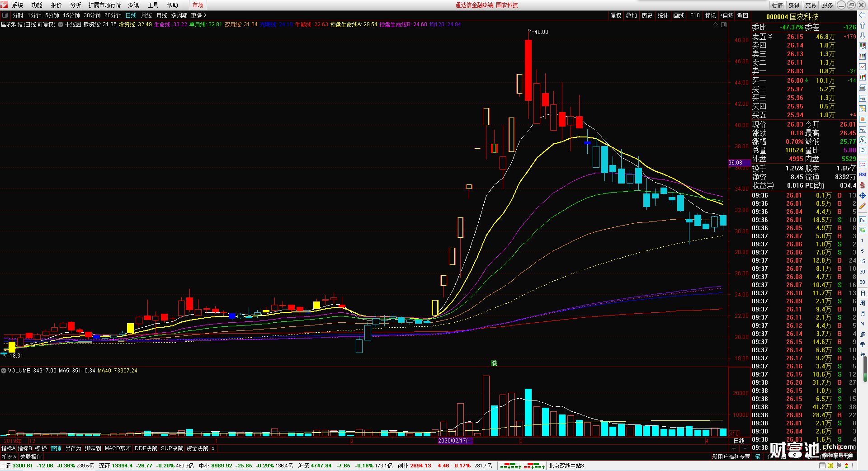Click the 交易 button at top right
This screenshot has width=868, height=471.
811,5
